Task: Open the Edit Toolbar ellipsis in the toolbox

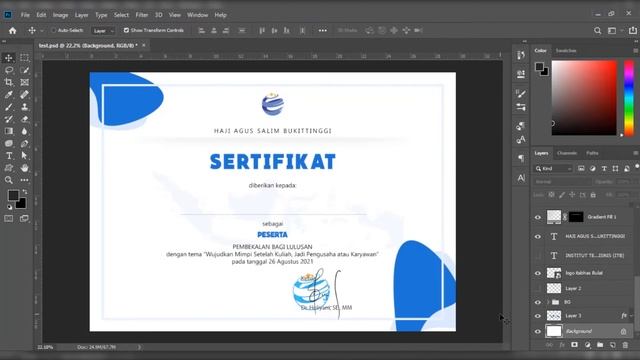Action: [24, 180]
